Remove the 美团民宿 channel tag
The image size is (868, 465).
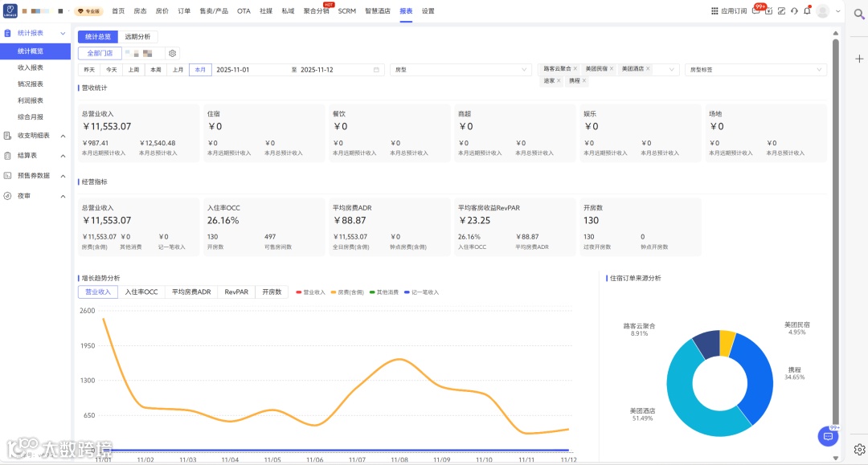[612, 68]
